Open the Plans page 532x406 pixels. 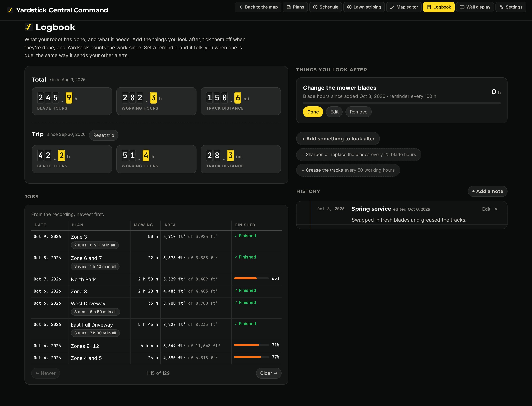[295, 7]
